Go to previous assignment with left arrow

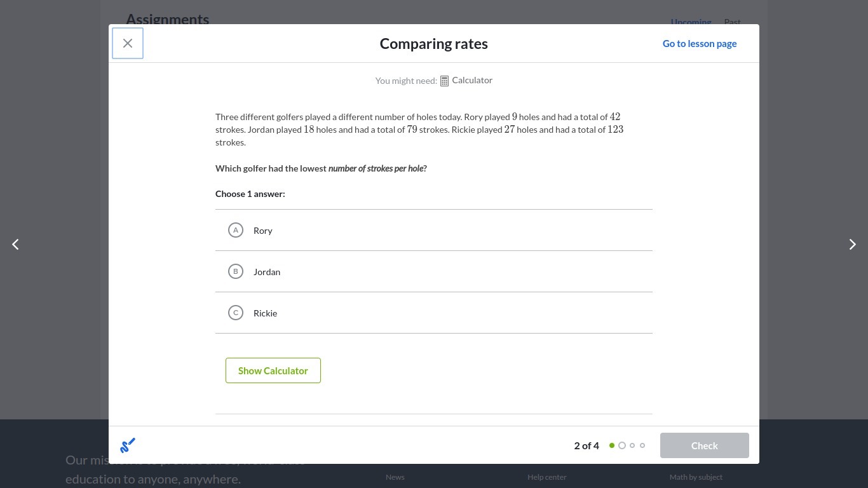click(x=15, y=245)
